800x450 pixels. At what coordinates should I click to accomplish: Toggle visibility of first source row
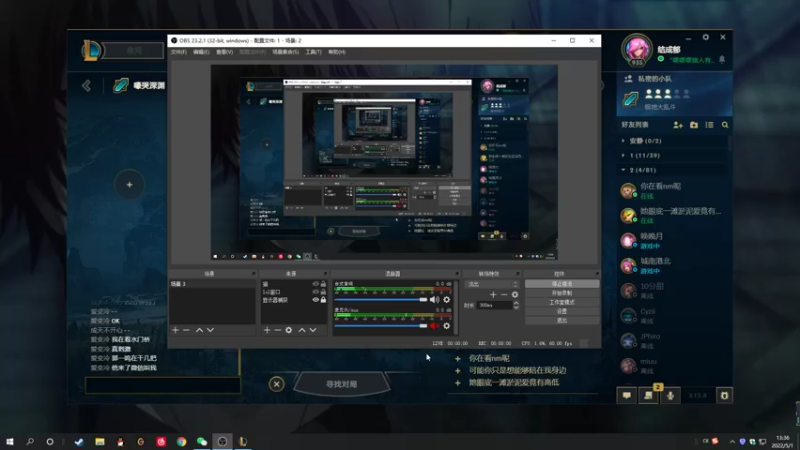tap(315, 284)
